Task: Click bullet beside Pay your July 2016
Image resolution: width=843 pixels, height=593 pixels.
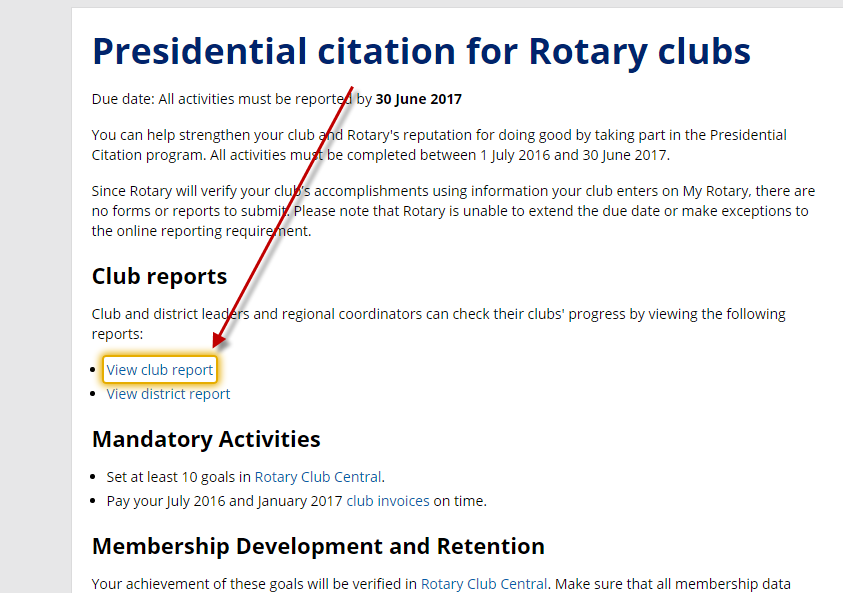Action: point(96,502)
